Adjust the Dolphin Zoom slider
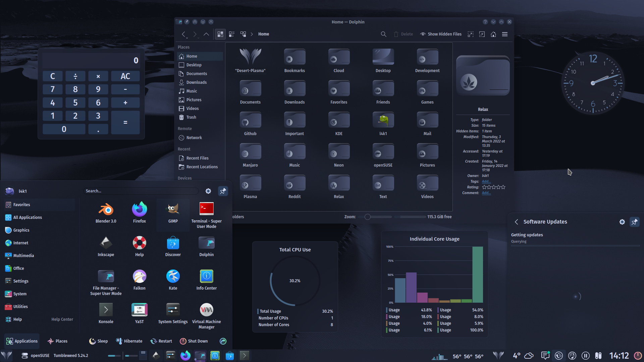This screenshot has width=644, height=362. click(375, 217)
